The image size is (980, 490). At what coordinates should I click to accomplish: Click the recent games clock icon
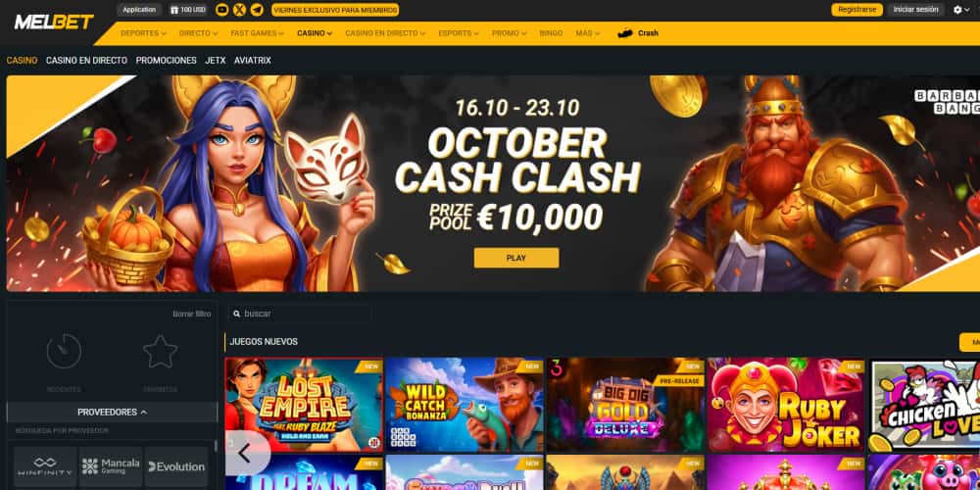coord(64,351)
